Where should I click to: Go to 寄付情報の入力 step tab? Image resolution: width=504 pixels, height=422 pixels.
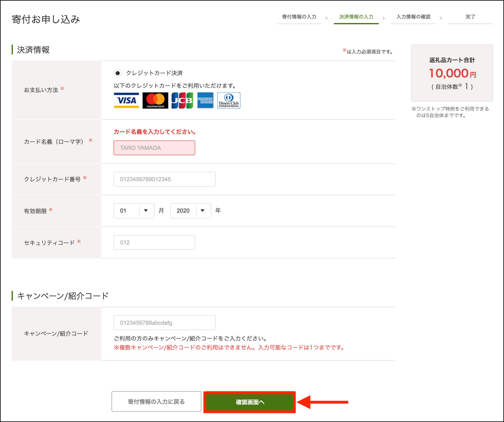pos(299,17)
